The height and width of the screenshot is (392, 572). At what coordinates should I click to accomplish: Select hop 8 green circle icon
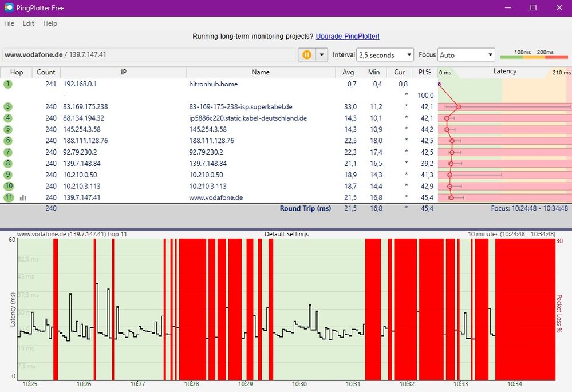pyautogui.click(x=8, y=163)
